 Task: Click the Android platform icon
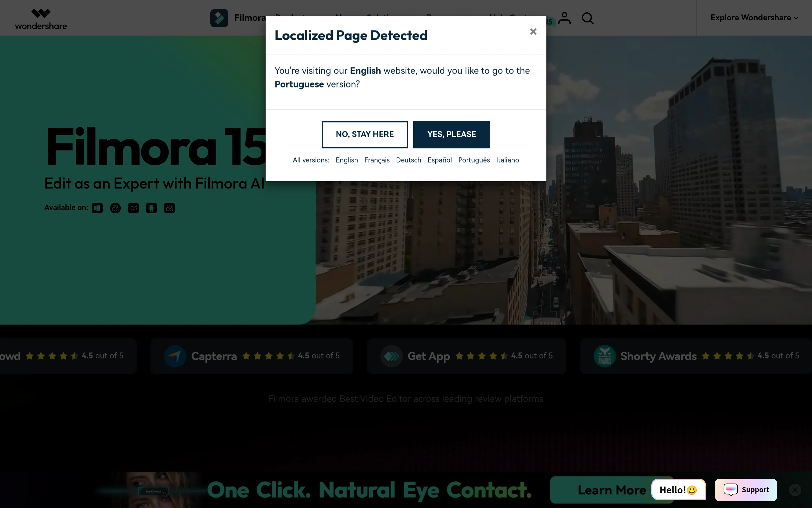coord(151,208)
